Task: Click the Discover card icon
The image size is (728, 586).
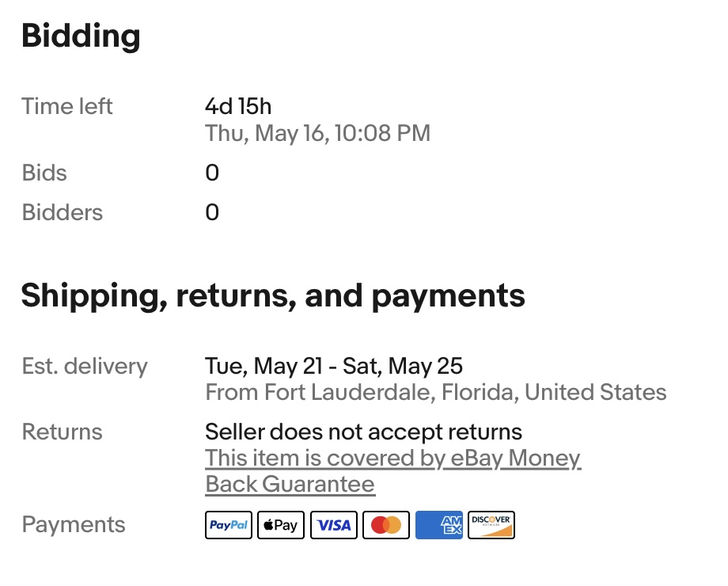Action: click(491, 525)
